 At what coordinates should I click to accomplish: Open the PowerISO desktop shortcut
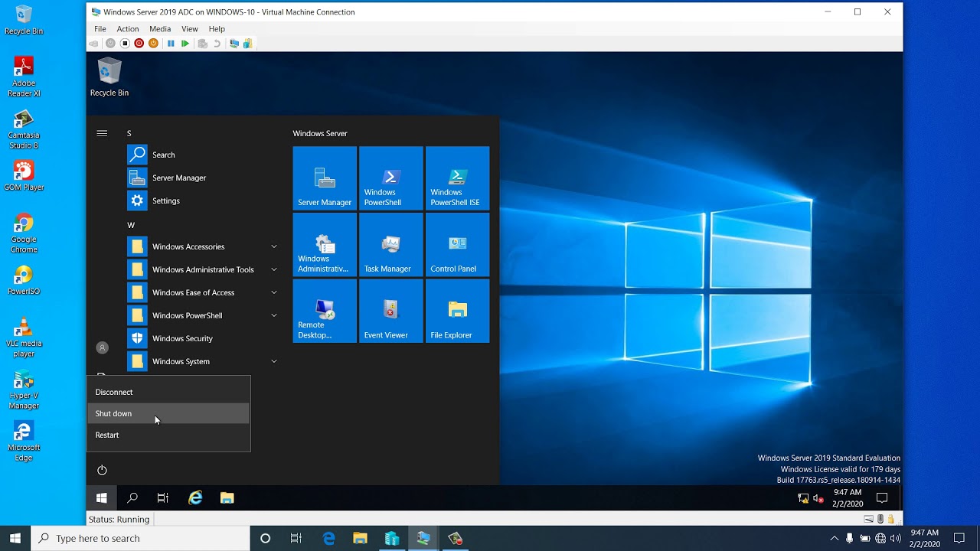pyautogui.click(x=24, y=281)
